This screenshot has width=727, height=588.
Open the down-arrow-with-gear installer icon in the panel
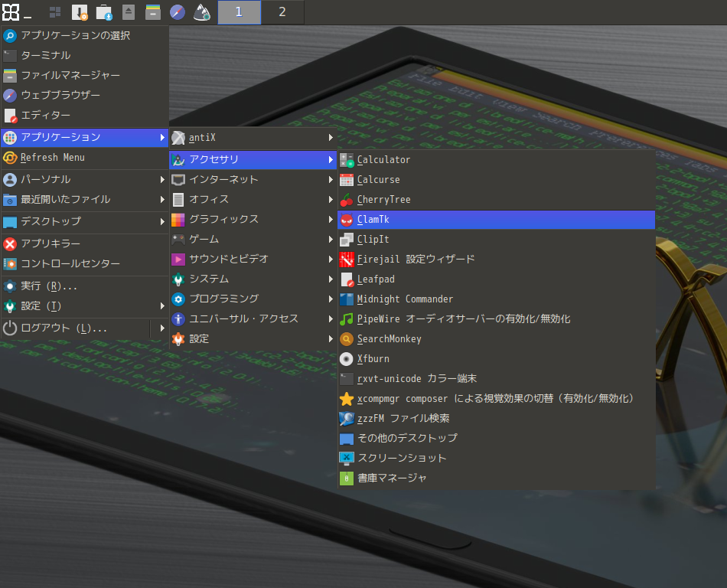pyautogui.click(x=80, y=12)
